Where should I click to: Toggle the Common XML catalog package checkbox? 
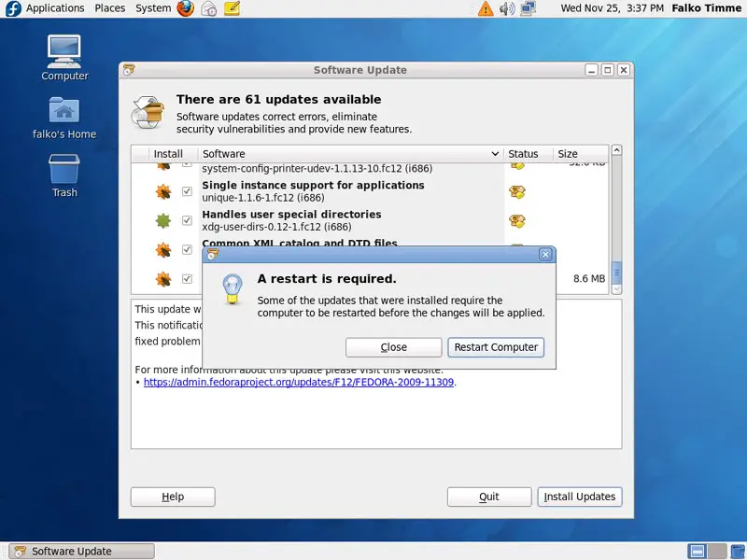click(187, 249)
